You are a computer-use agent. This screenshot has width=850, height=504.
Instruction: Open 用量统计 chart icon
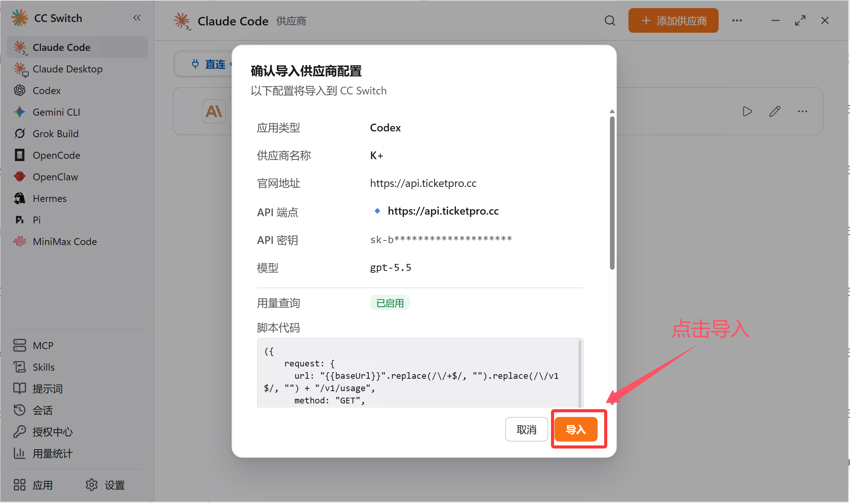click(20, 454)
